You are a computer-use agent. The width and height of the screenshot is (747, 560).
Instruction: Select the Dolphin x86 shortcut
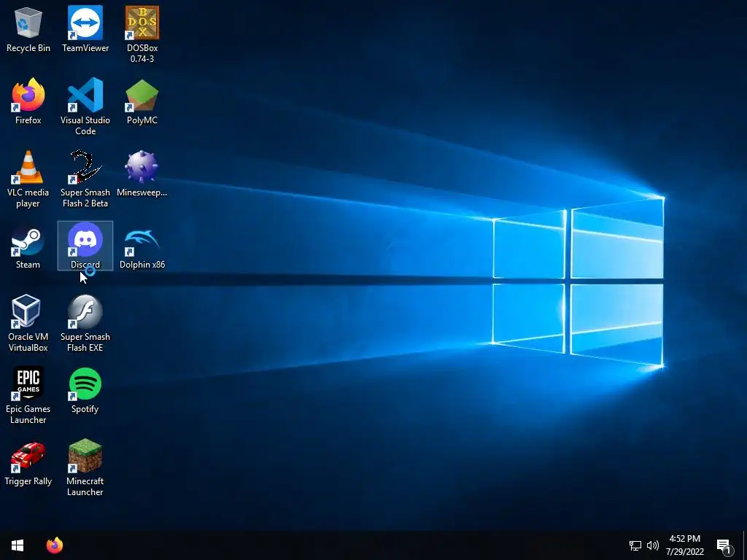(x=142, y=246)
